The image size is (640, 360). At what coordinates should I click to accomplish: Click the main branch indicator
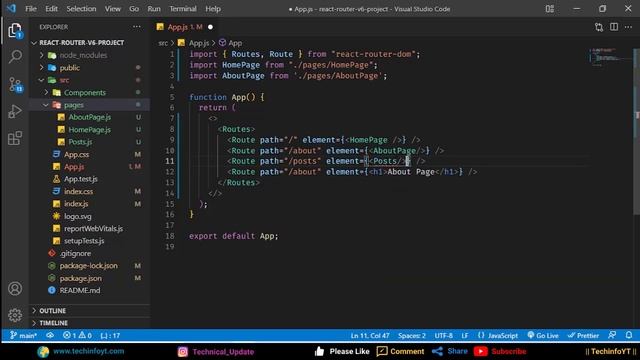[23, 336]
